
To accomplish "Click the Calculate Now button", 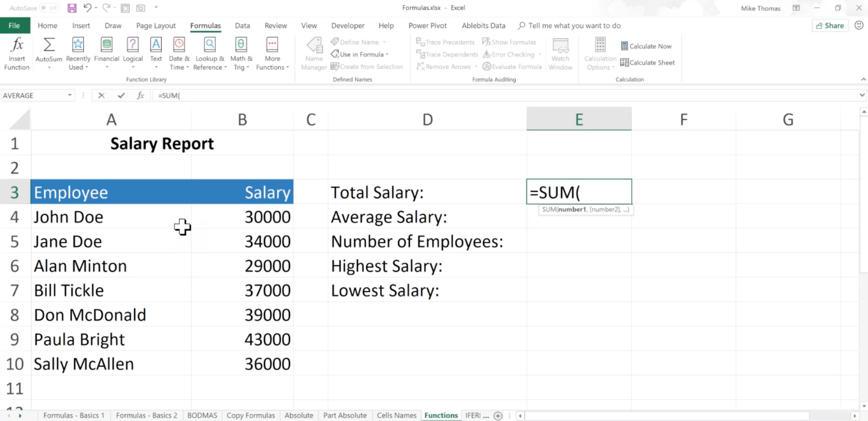I will [646, 46].
